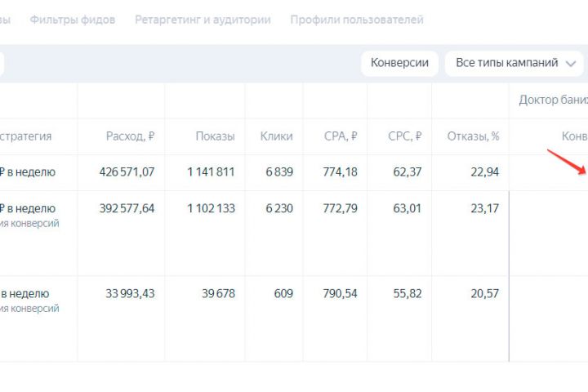Click the стратегия column header
The image size is (588, 392).
coord(26,136)
